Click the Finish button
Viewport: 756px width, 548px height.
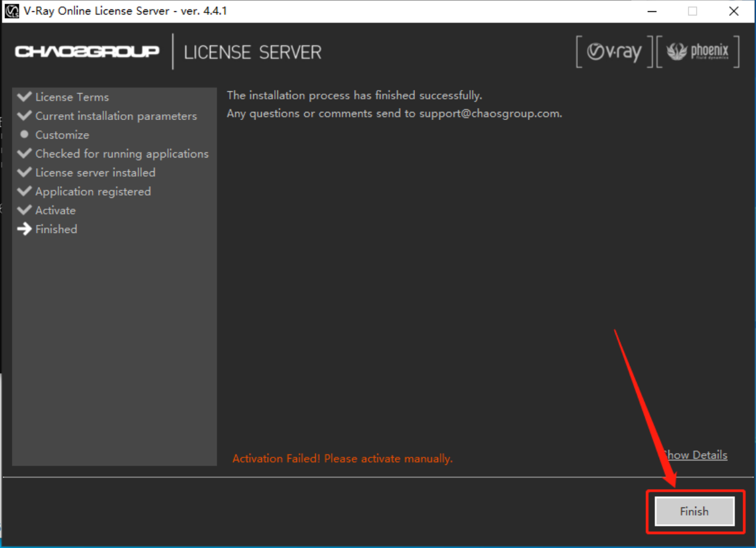point(694,511)
